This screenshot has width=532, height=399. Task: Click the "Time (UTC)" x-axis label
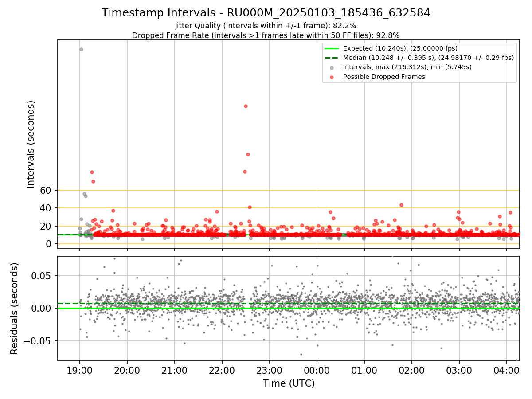[x=289, y=383]
